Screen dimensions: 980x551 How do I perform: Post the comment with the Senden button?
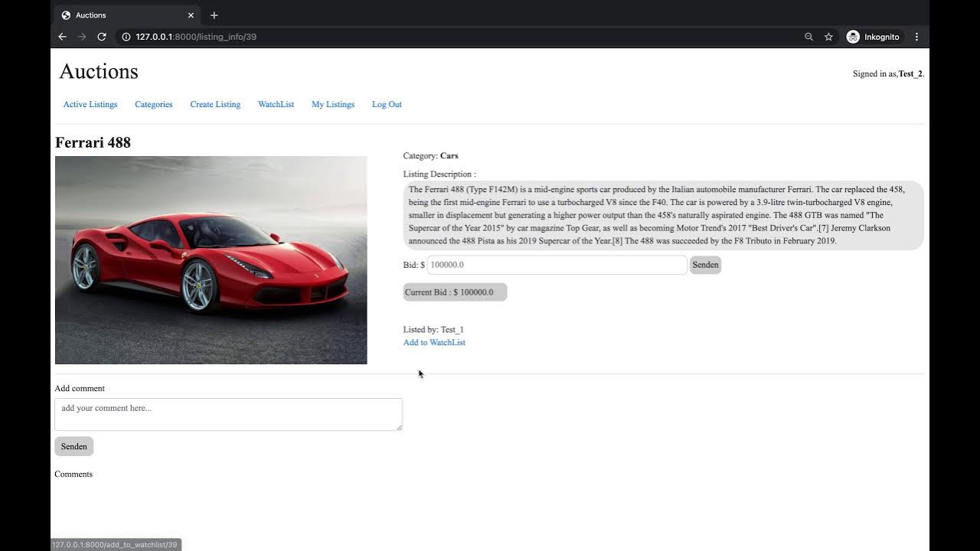73,446
